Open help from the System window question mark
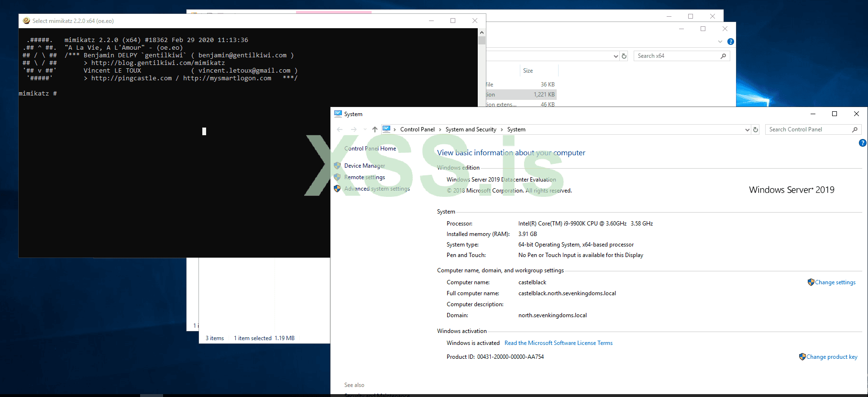 (x=863, y=143)
